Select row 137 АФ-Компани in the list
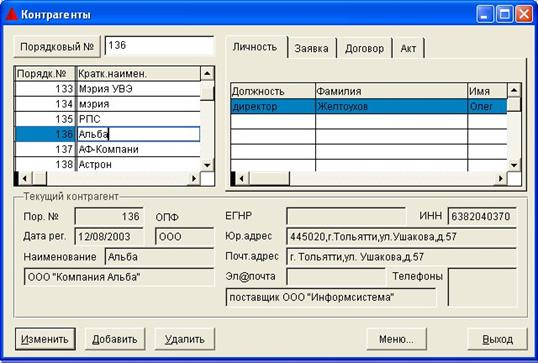The image size is (538, 363). [108, 149]
